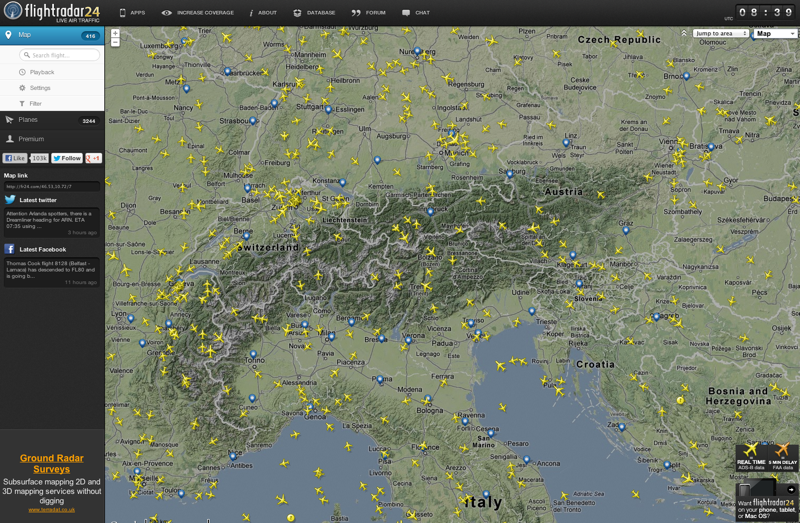The width and height of the screenshot is (800, 523).
Task: Click the Latest twitter bird icon
Action: [10, 200]
